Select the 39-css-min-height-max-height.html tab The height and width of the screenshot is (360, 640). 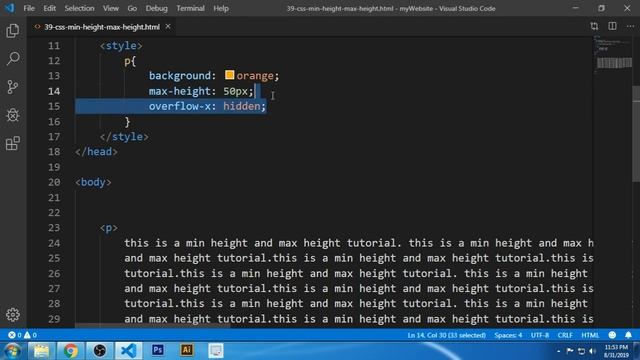click(102, 27)
